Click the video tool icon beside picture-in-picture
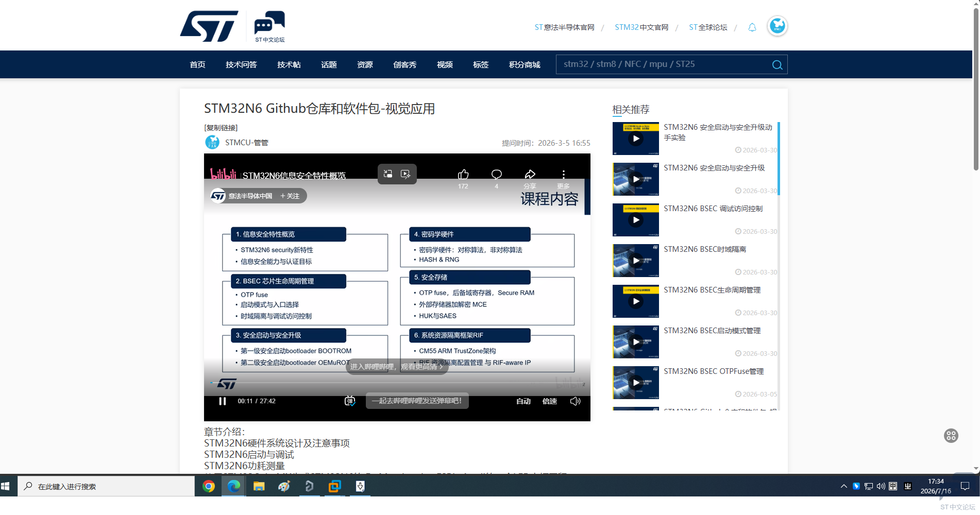 406,174
